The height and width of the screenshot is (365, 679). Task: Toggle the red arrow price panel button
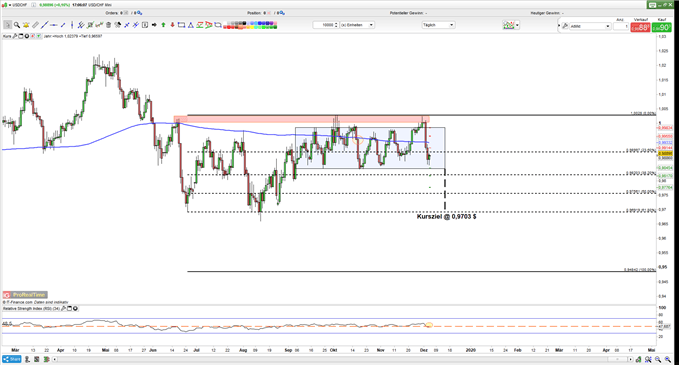tap(32, 36)
